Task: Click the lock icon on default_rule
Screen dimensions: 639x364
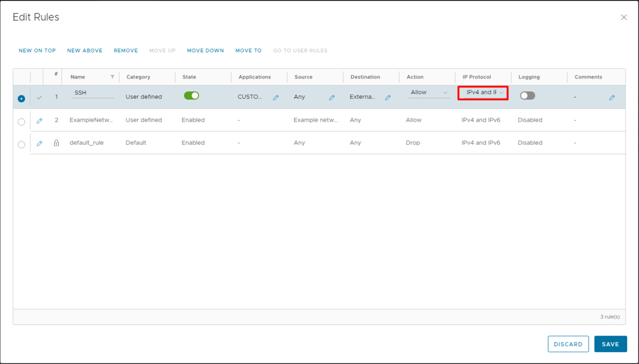Action: [56, 143]
